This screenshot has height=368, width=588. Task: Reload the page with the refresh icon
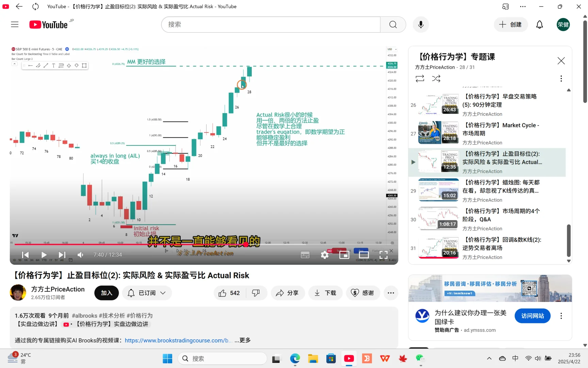[35, 6]
